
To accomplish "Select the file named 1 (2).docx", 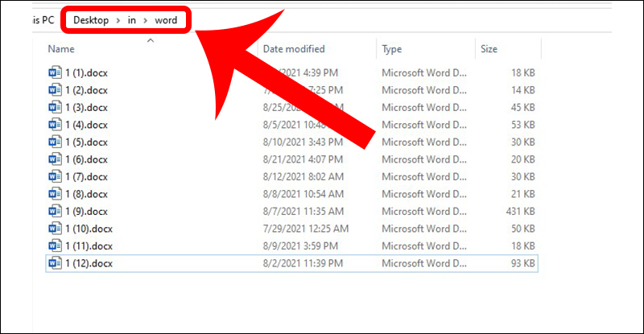I will [x=86, y=90].
